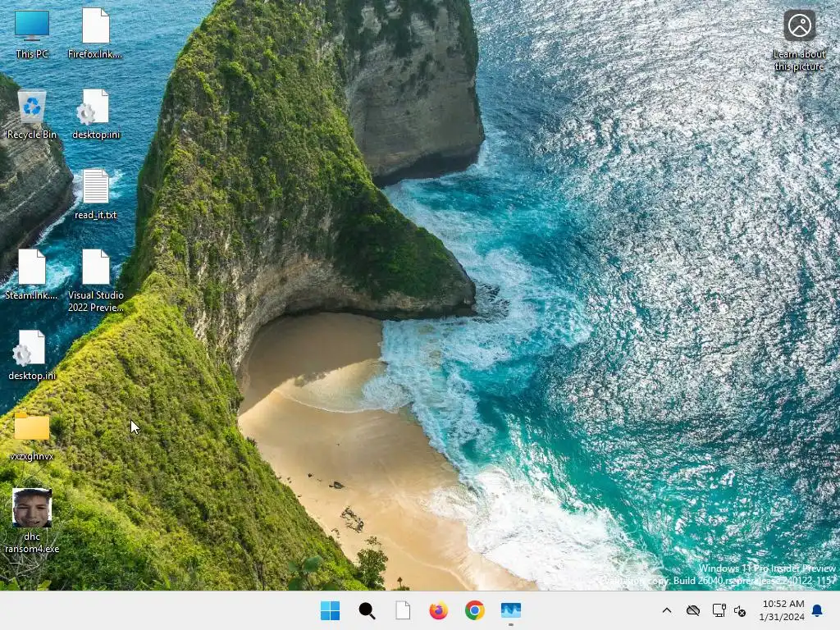Open network status tray icon
Image resolution: width=840 pixels, height=630 pixels.
click(719, 610)
